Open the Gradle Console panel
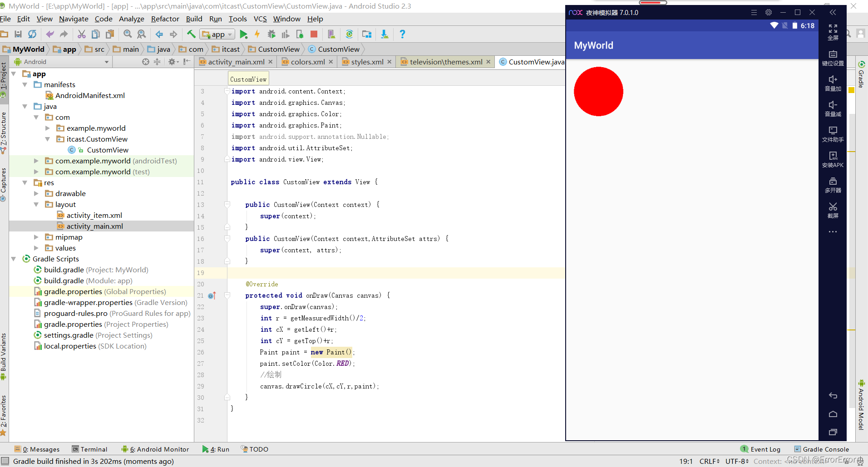The image size is (868, 467). [x=821, y=449]
